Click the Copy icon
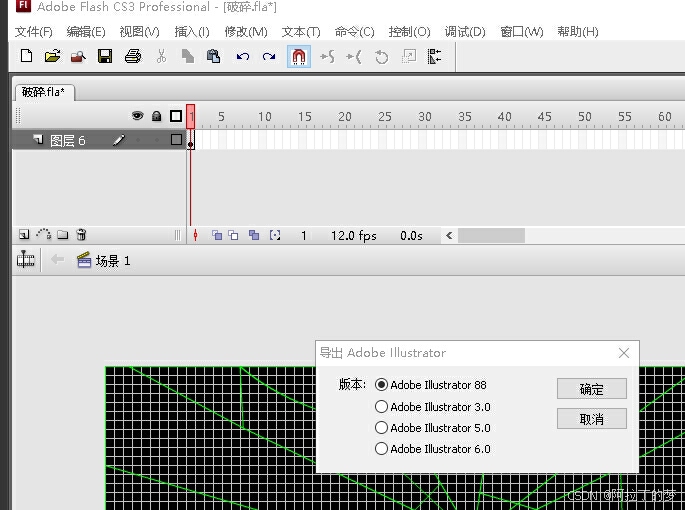Image resolution: width=685 pixels, height=510 pixels. (188, 56)
